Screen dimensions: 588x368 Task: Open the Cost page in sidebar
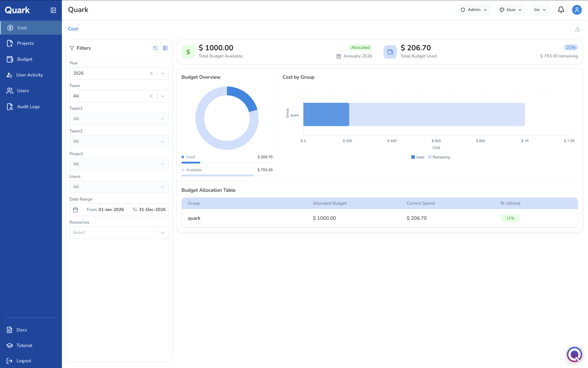pyautogui.click(x=31, y=28)
